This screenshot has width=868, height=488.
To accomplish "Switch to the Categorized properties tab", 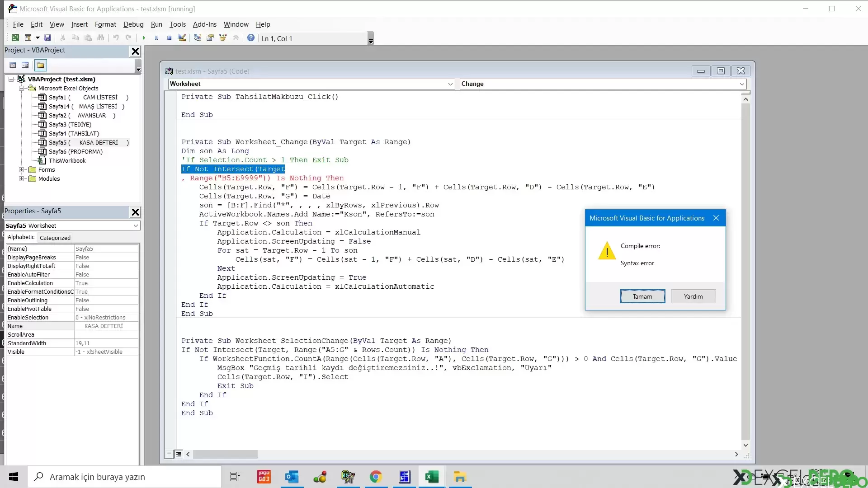I will click(x=55, y=238).
